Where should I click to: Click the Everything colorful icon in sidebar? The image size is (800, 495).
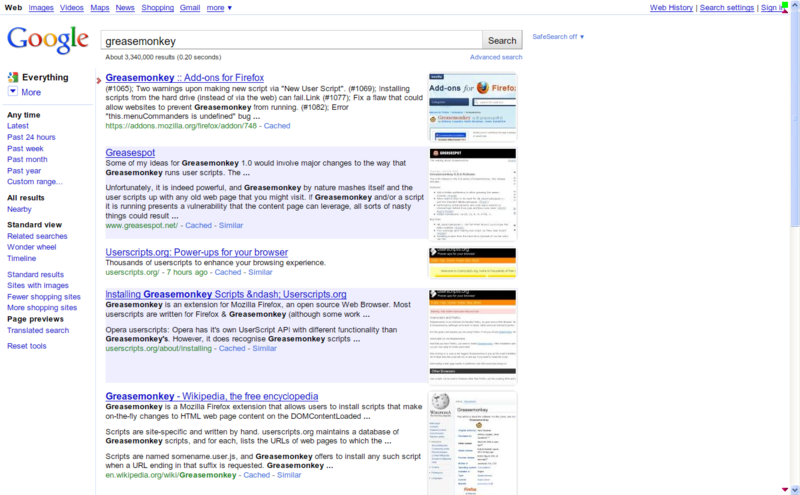point(13,78)
